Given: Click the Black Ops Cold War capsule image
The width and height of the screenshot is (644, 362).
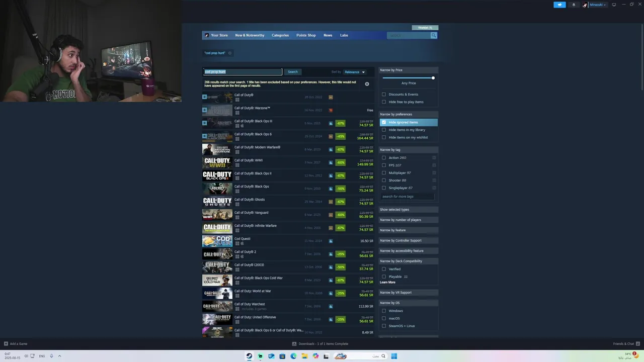Looking at the screenshot, I should (x=217, y=280).
